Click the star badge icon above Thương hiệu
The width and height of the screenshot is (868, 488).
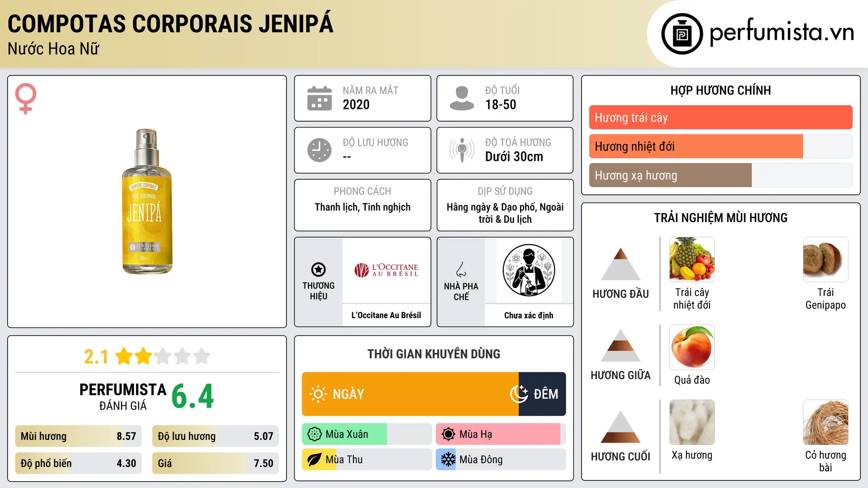(x=318, y=269)
